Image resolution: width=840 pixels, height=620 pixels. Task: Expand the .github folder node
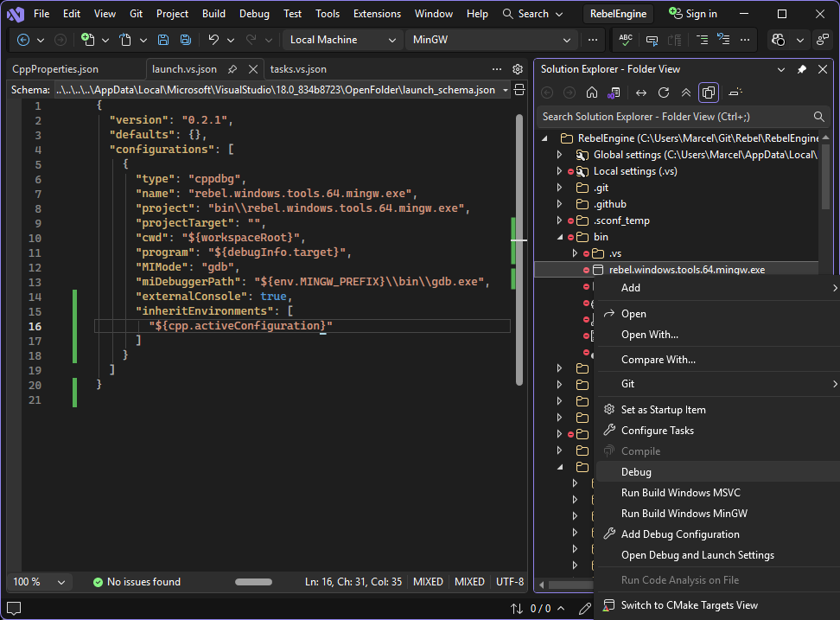[560, 204]
